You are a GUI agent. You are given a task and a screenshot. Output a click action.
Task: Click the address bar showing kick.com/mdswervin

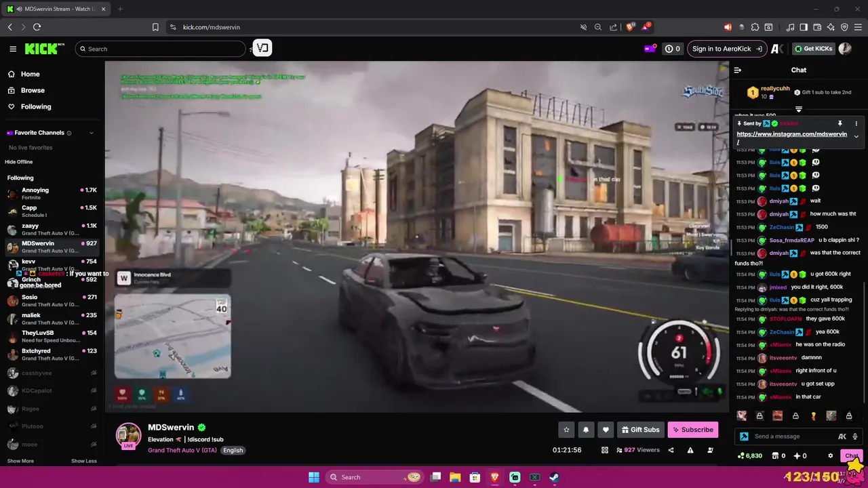coord(373,27)
